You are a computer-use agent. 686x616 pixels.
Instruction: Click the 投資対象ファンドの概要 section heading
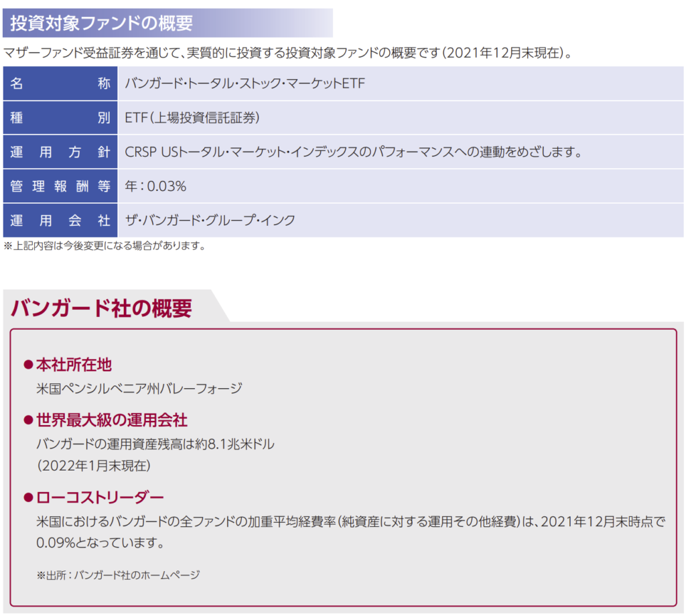click(x=102, y=23)
